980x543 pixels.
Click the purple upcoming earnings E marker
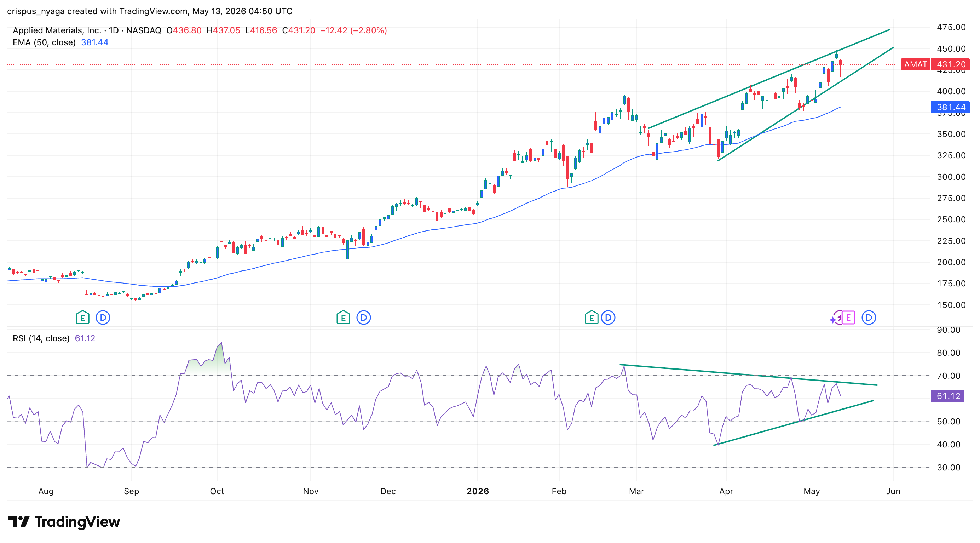click(x=848, y=318)
